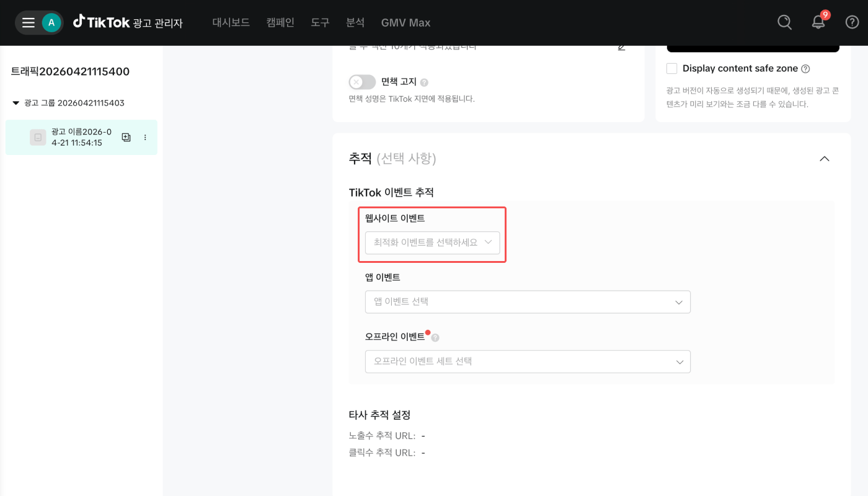
Task: Enable Display content safe zone checkbox
Action: (671, 68)
